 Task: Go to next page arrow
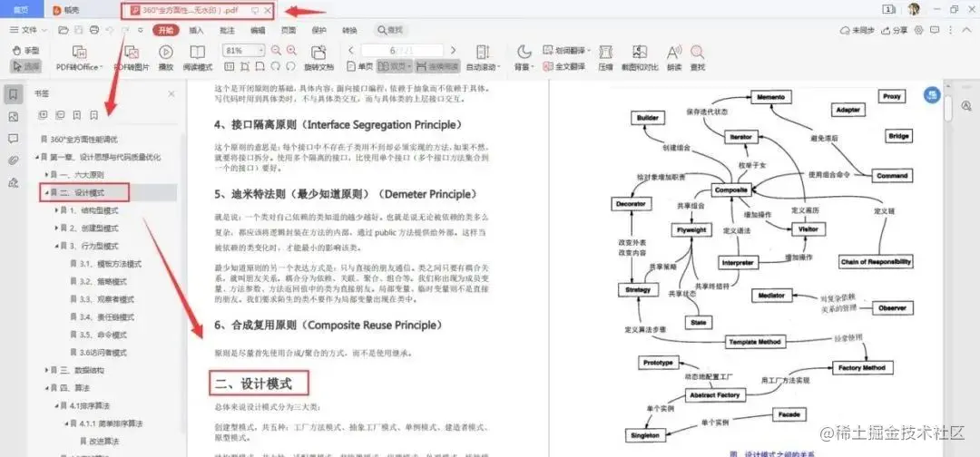pos(453,51)
